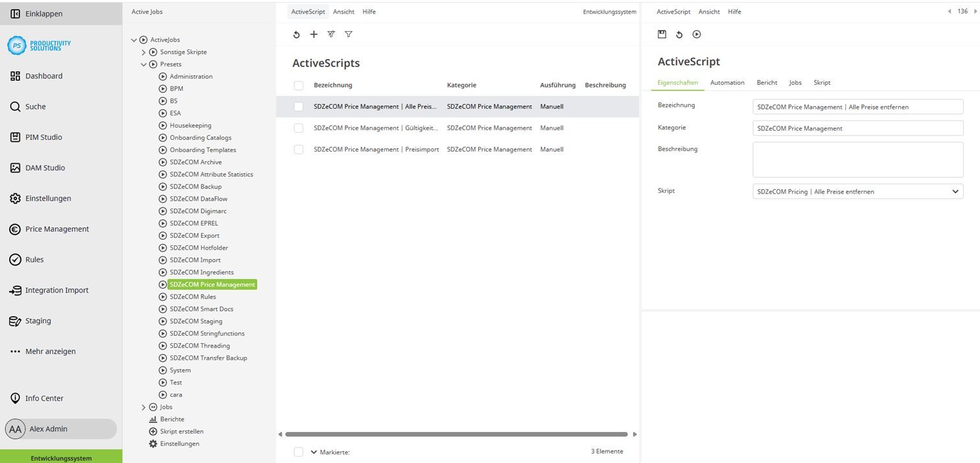Check the SDZeCOM Preisimport row checkbox
This screenshot has height=463, width=980.
point(298,149)
